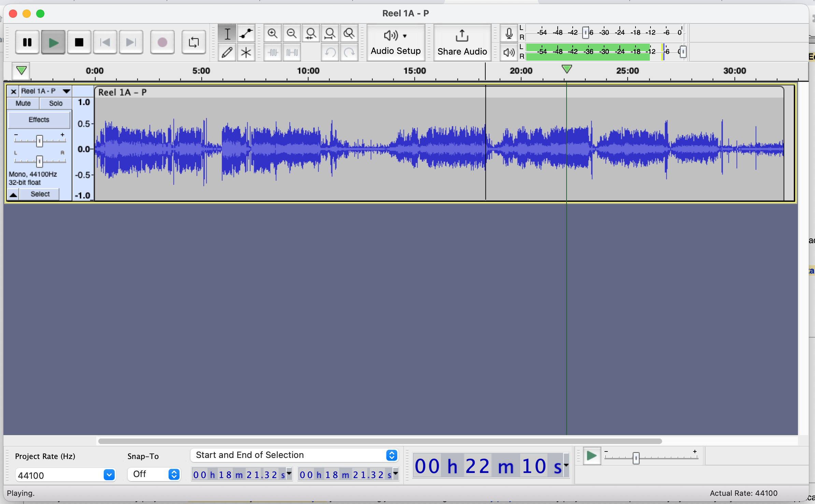Click the selection end time field
The image size is (815, 504).
(x=345, y=475)
